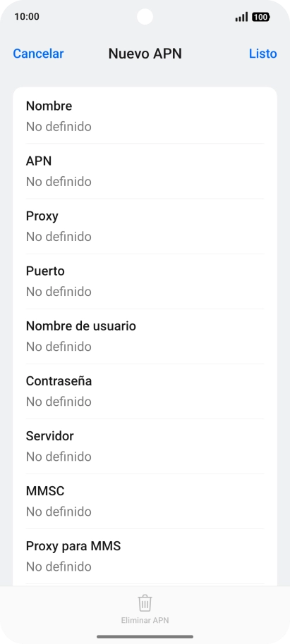290x644 pixels.
Task: Tap 'No definido' under Nombre
Action: (x=59, y=127)
